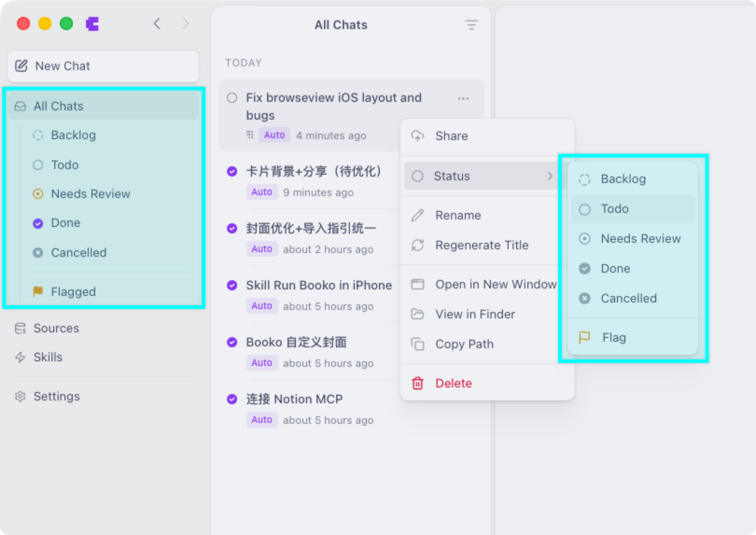The width and height of the screenshot is (756, 535).
Task: Open Settings in the sidebar
Action: [56, 396]
